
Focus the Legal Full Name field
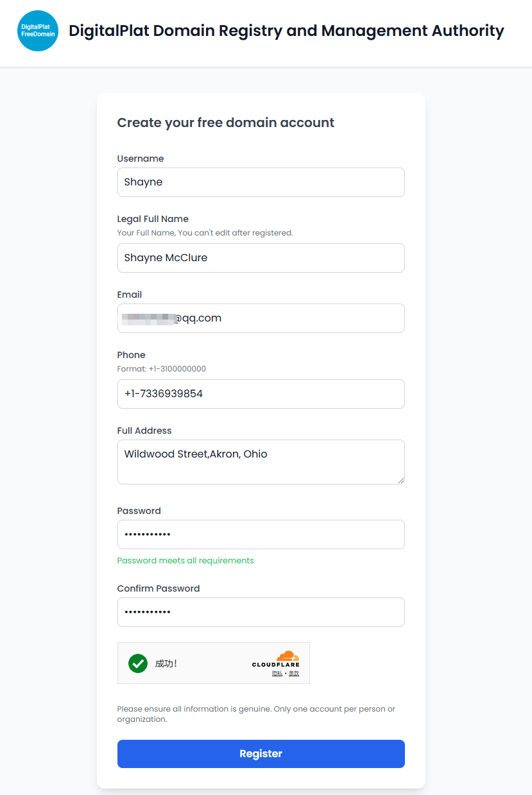pos(261,258)
